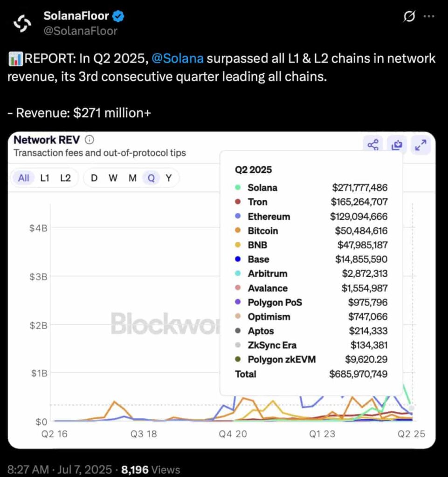Screen dimensions: 448x477
Task: Select the L1 chains filter
Action: (45, 178)
